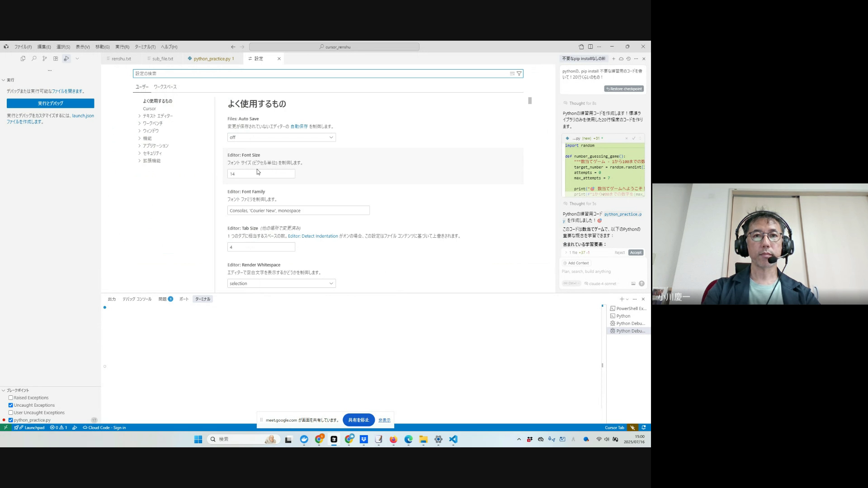The width and height of the screenshot is (868, 488).
Task: Open the Render Whitespace selection dropdown
Action: click(281, 283)
